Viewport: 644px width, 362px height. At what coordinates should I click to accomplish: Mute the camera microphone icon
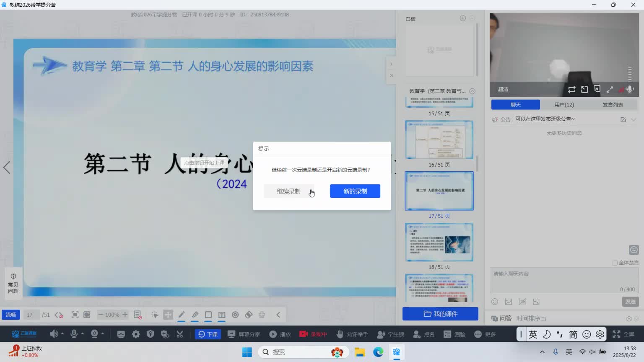click(x=629, y=89)
